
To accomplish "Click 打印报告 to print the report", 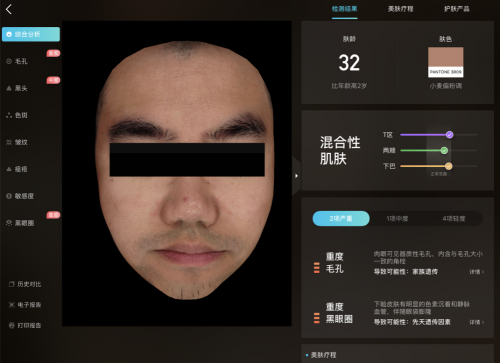I will [x=25, y=325].
